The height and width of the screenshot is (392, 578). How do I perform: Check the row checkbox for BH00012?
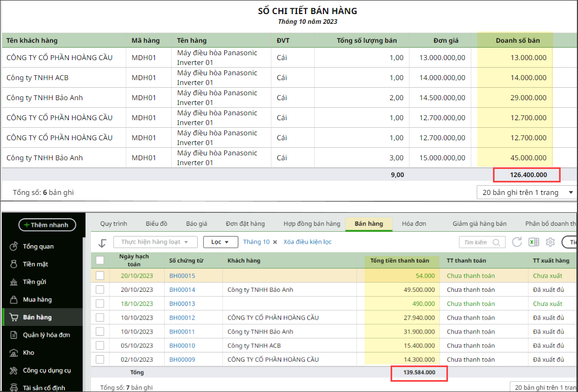pos(100,318)
